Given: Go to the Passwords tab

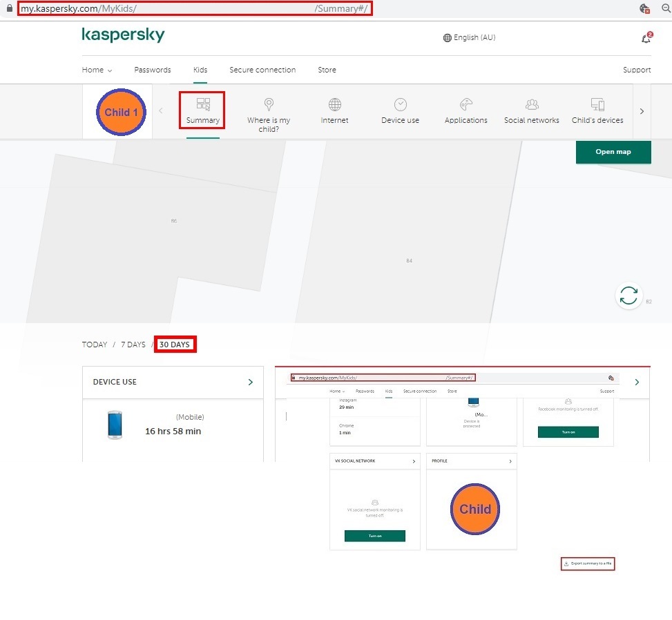Looking at the screenshot, I should click(x=153, y=70).
